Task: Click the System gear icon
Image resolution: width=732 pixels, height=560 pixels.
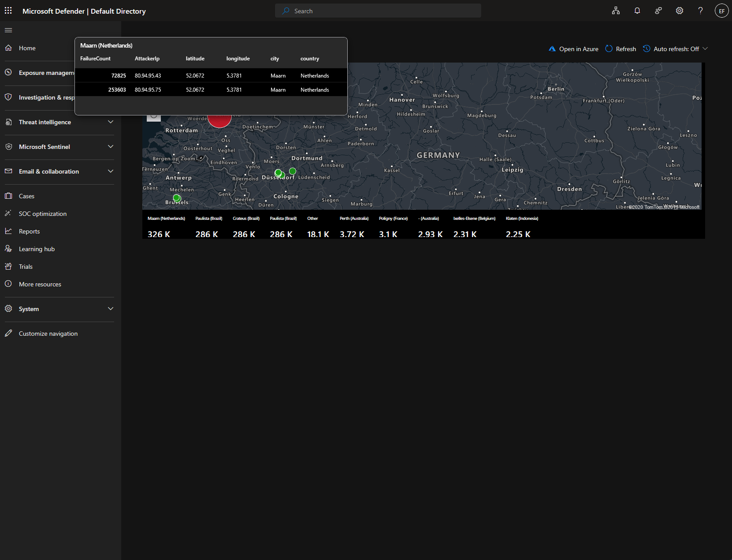Action: (8, 309)
